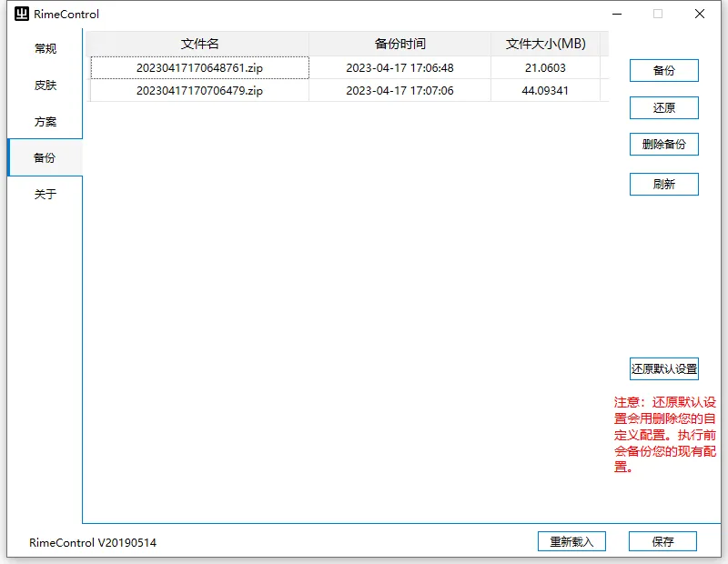Image resolution: width=728 pixels, height=564 pixels.
Task: Sort by the 文件名 column header
Action: click(x=199, y=44)
